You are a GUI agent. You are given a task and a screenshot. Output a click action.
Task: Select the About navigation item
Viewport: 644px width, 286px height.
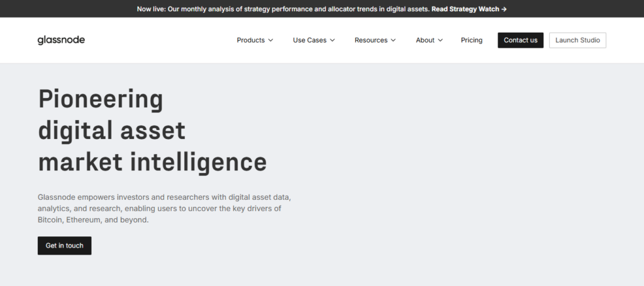pos(425,40)
